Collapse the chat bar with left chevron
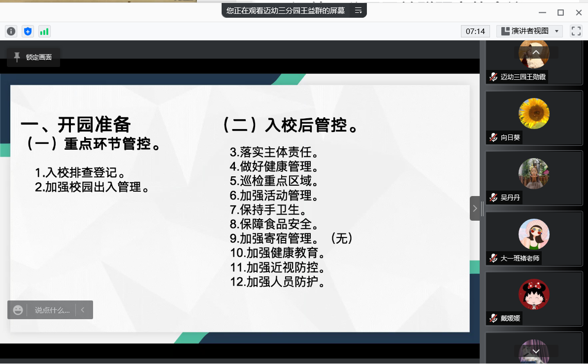 click(x=83, y=310)
